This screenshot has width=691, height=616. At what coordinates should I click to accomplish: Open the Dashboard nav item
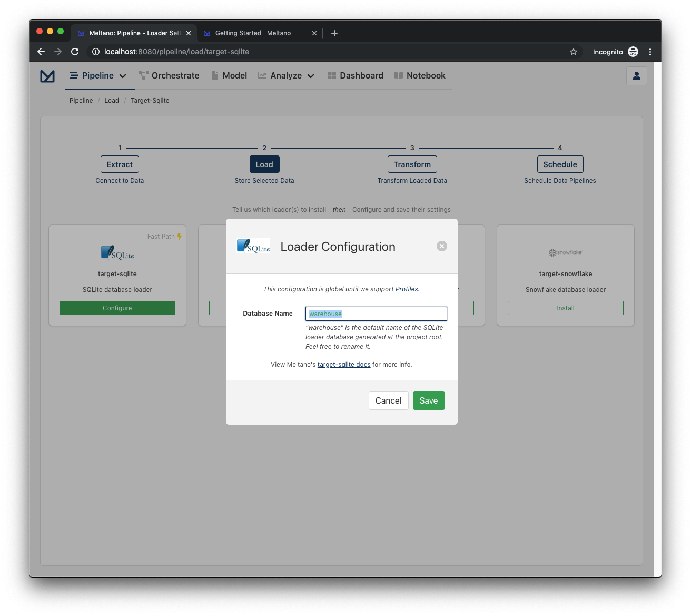coord(356,76)
